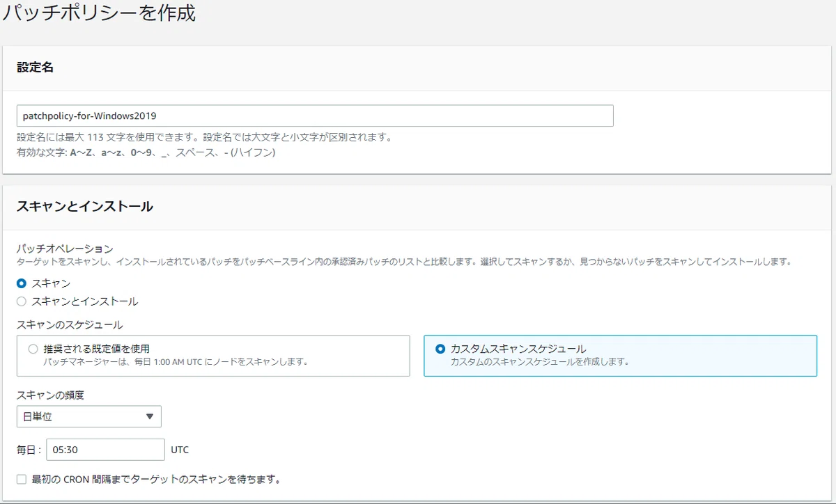
Task: Select the スキャン radio button
Action: [x=22, y=283]
